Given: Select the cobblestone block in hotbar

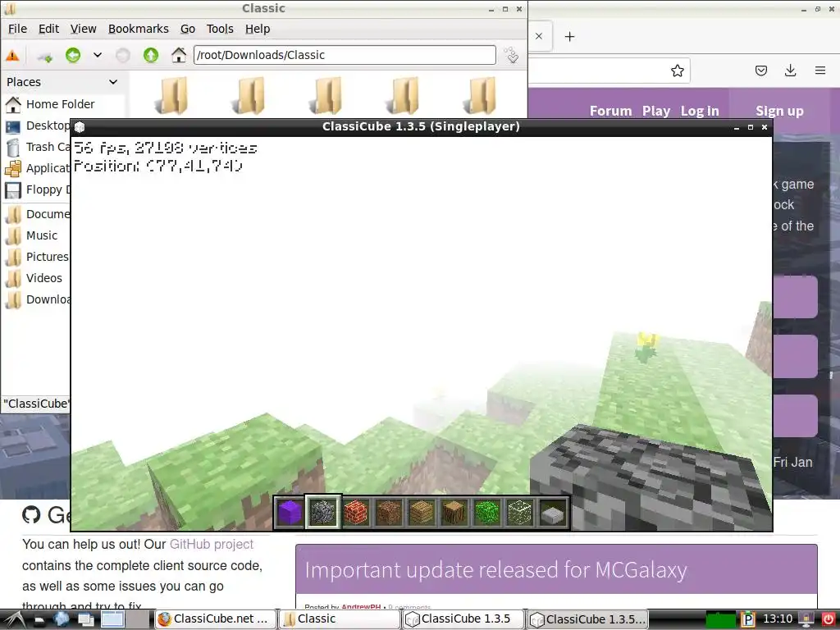Looking at the screenshot, I should pyautogui.click(x=322, y=512).
